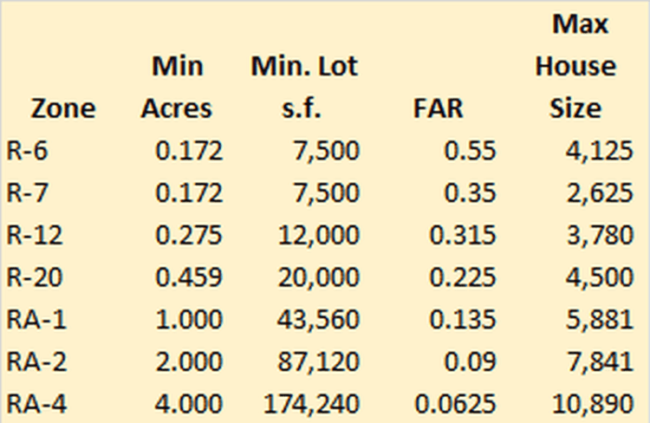
Task: Select the 0.55 FAR cell
Action: (x=470, y=151)
